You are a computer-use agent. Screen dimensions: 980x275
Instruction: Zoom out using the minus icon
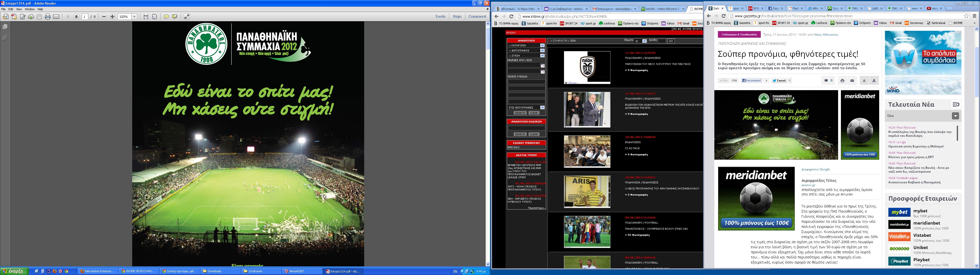click(x=104, y=17)
